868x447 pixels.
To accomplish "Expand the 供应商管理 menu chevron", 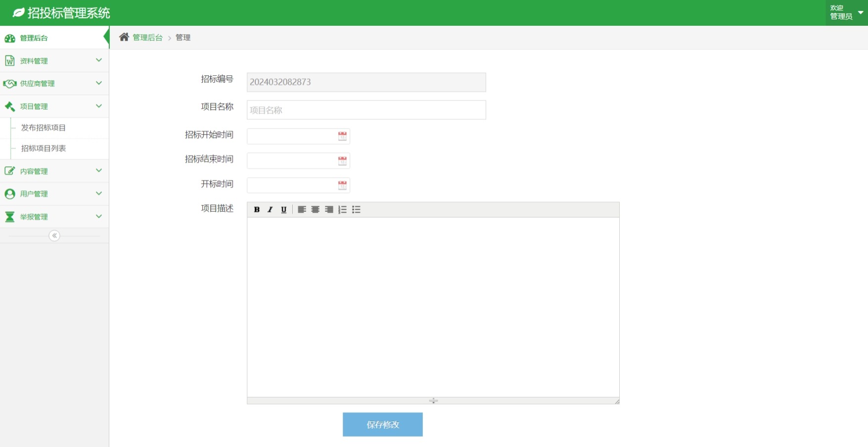I will [99, 83].
